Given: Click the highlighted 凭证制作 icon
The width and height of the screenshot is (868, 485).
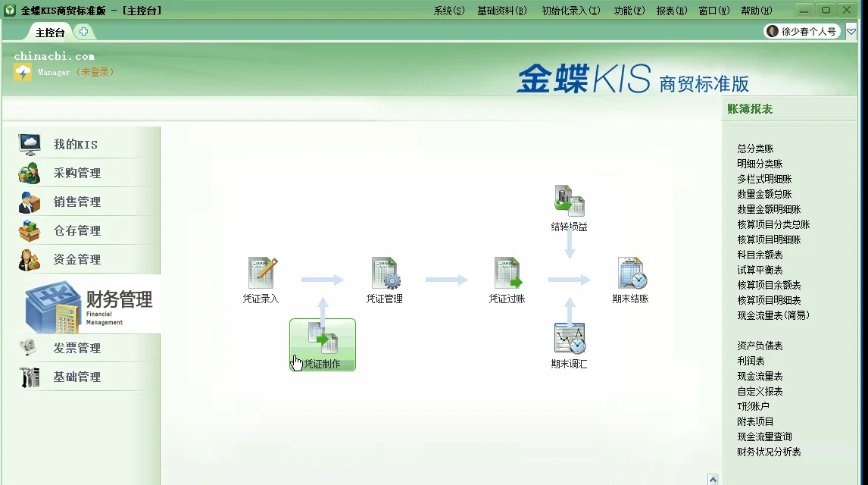Looking at the screenshot, I should pos(322,344).
